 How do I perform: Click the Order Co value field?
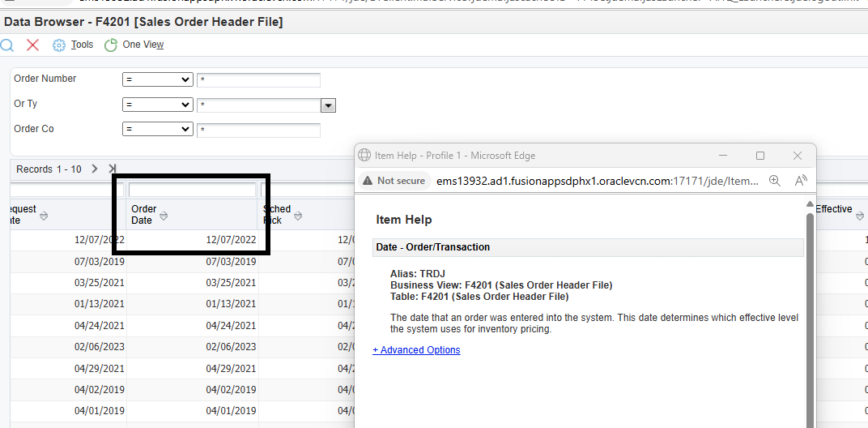click(x=258, y=130)
